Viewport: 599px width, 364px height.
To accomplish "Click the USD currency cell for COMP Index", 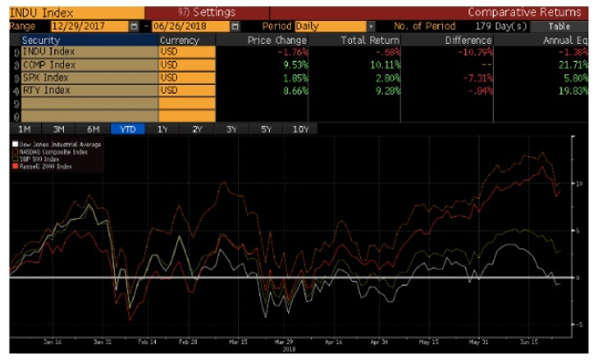I will pyautogui.click(x=187, y=65).
